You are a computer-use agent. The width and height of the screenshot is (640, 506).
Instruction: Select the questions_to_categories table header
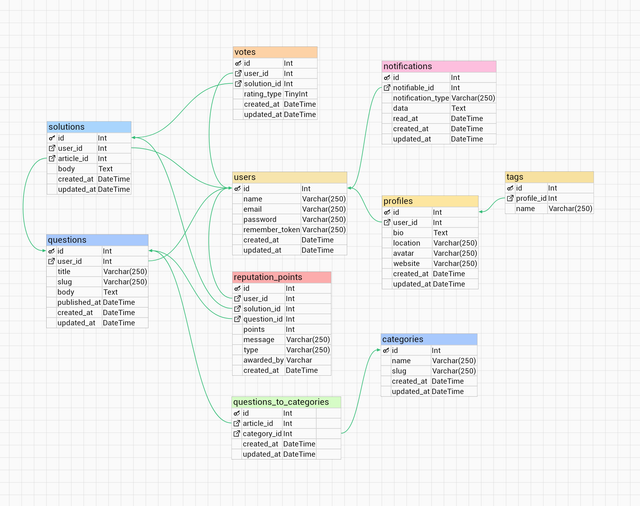click(286, 402)
